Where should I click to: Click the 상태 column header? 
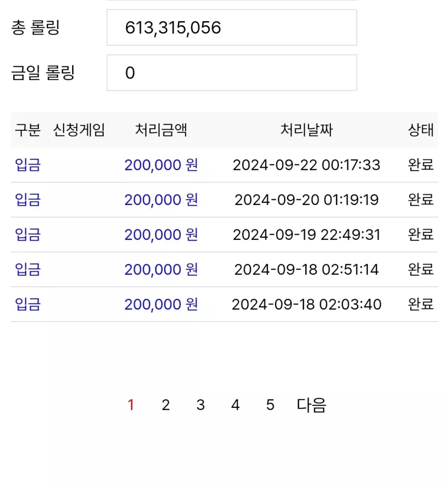[x=421, y=130]
